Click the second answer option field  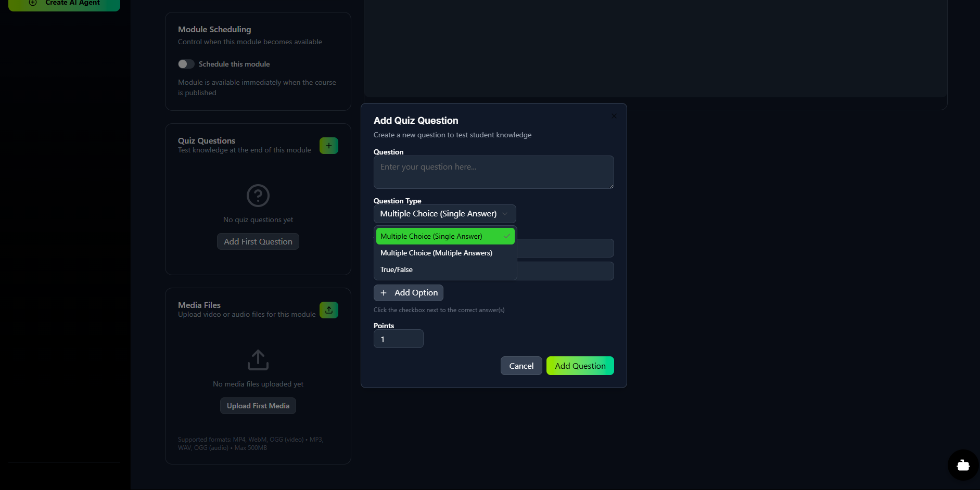(565, 271)
